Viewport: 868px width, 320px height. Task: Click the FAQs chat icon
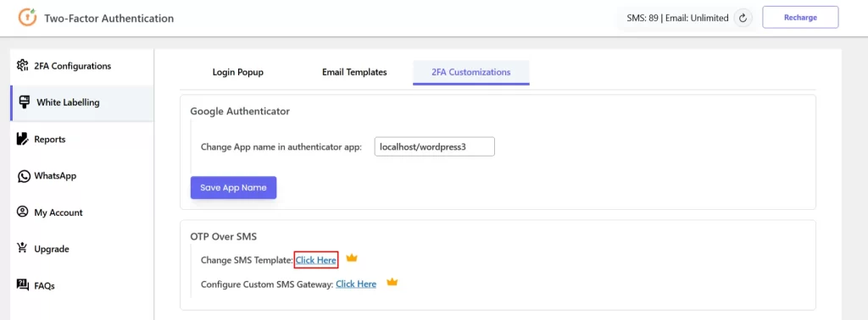[x=23, y=285]
